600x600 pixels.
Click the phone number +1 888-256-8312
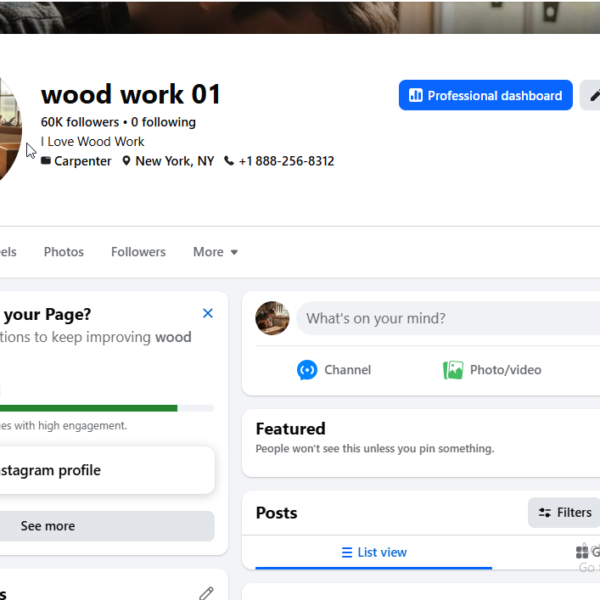point(286,161)
